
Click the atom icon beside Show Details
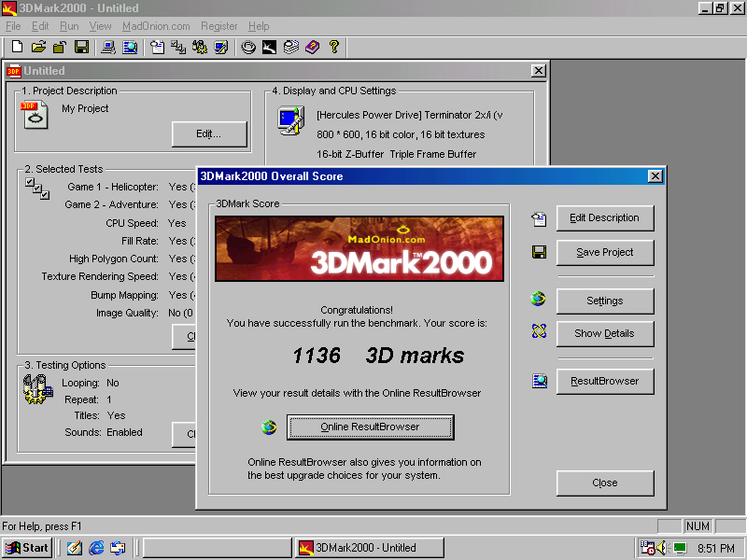tap(539, 331)
